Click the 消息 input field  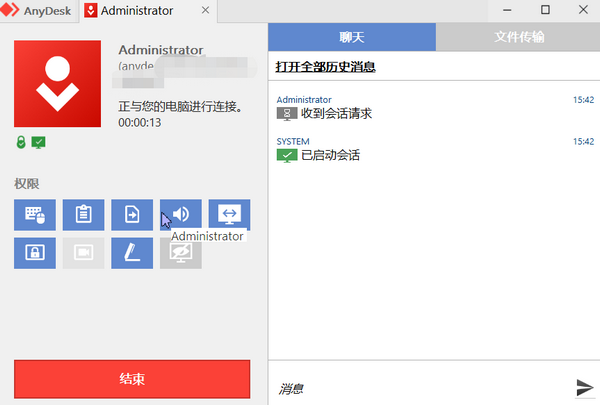(x=421, y=389)
